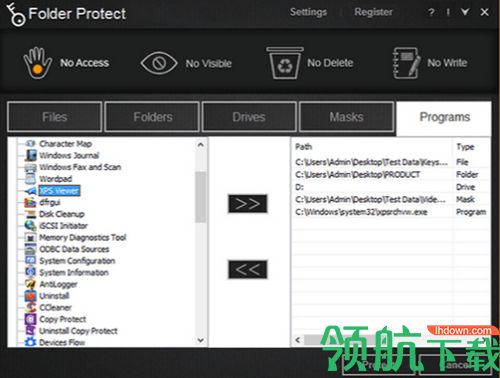
Task: Click the exclamation info icon in title bar
Action: [x=448, y=13]
